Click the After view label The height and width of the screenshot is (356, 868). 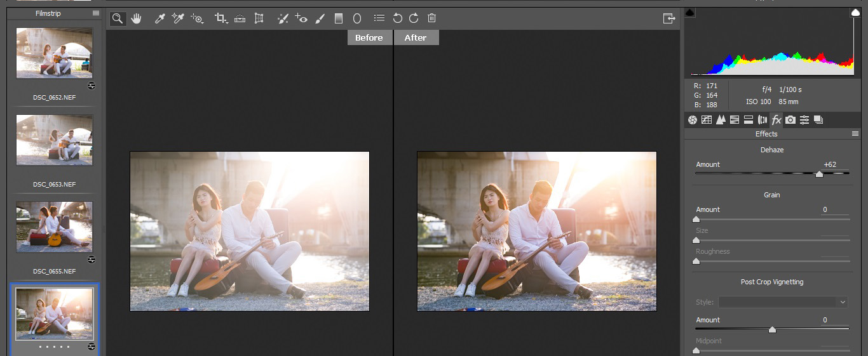point(416,37)
